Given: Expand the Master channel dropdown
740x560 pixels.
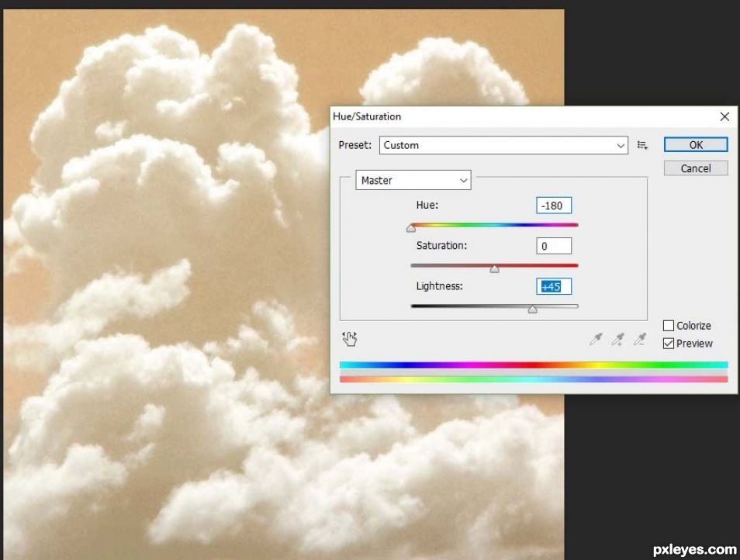Looking at the screenshot, I should [x=413, y=180].
